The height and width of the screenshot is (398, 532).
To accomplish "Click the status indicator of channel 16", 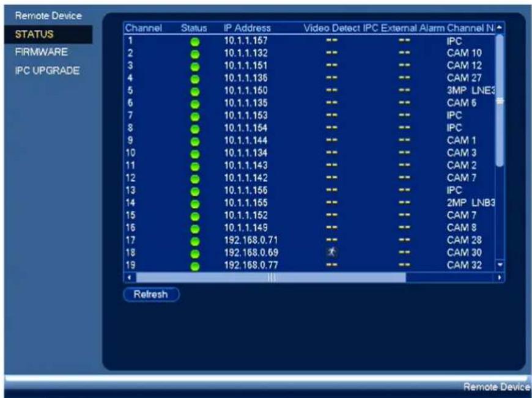I will pyautogui.click(x=195, y=229).
